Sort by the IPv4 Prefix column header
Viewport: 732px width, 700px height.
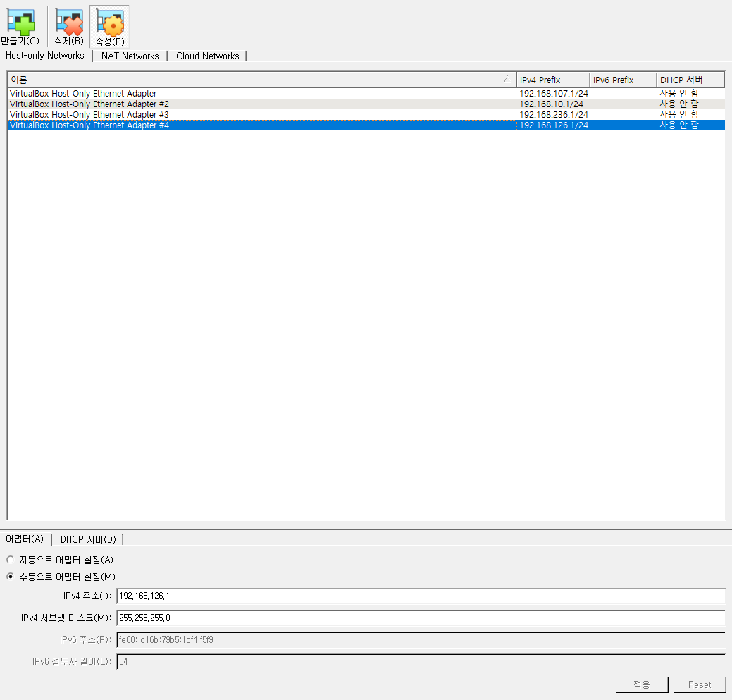(x=553, y=80)
